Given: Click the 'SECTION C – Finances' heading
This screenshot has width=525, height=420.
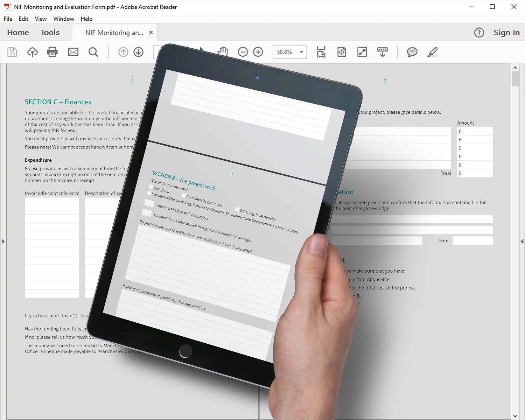Looking at the screenshot, I should 58,102.
